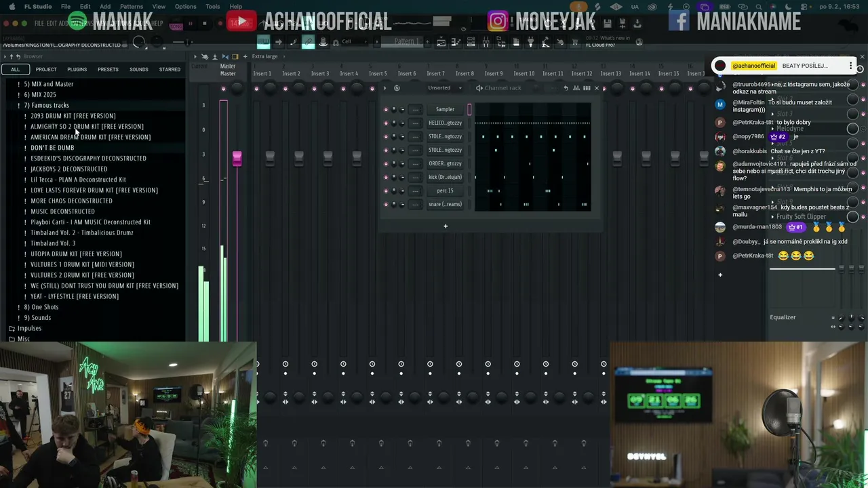Image resolution: width=868 pixels, height=488 pixels.
Task: Click the step sequencer bars icon
Action: 586,88
